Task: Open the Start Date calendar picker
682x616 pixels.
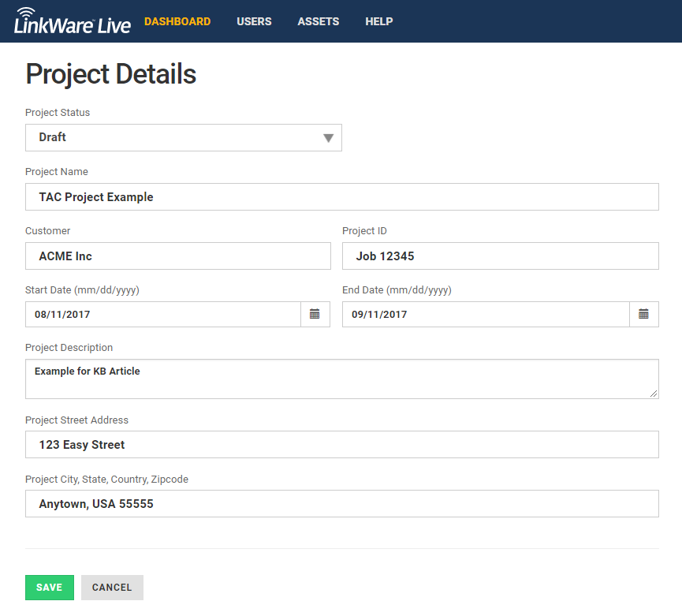Action: (315, 314)
